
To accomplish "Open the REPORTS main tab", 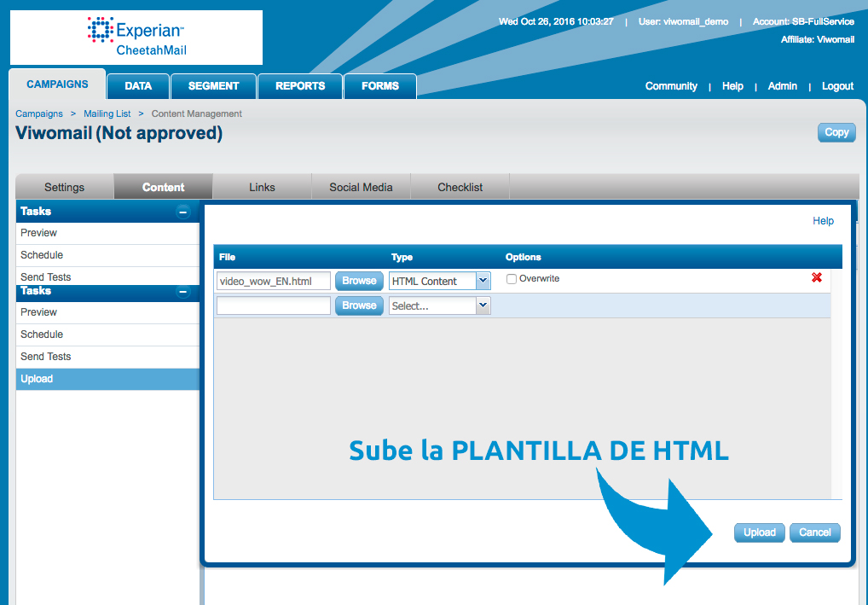I will (300, 86).
